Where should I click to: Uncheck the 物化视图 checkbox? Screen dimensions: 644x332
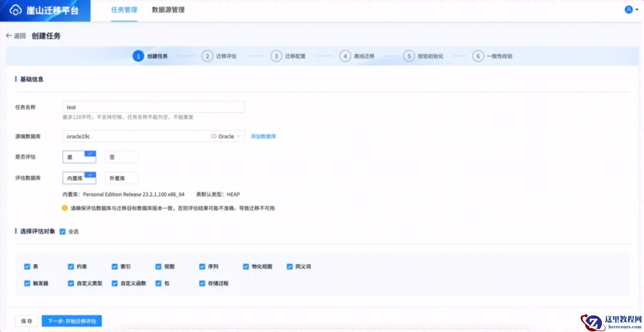246,267
